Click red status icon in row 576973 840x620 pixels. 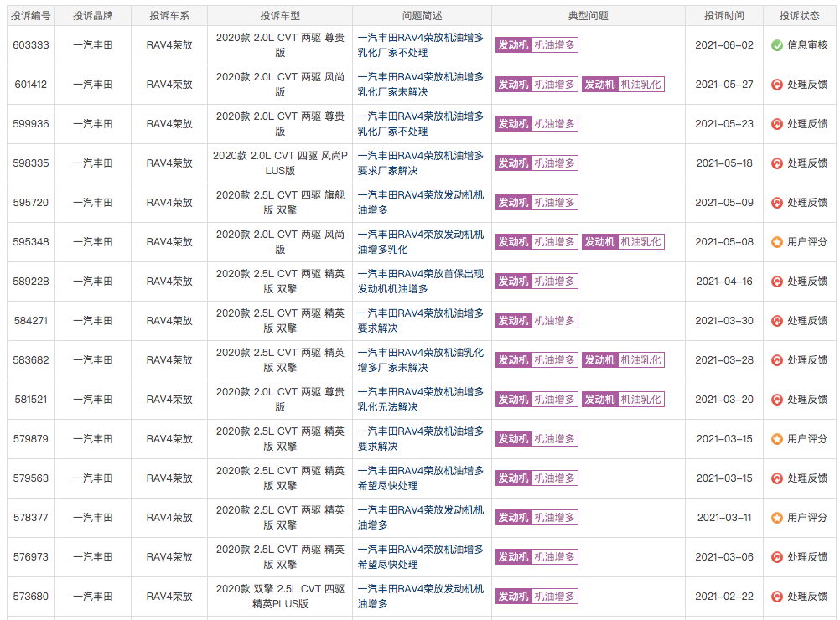point(777,557)
